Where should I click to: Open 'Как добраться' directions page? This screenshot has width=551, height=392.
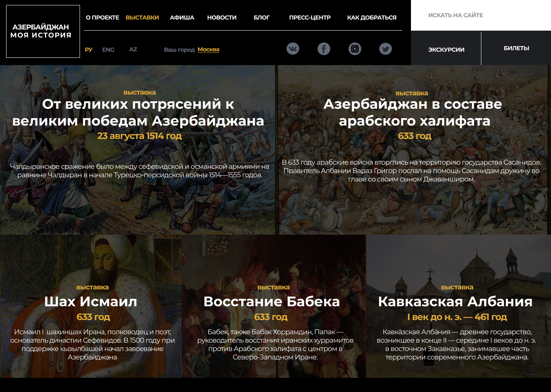[372, 18]
